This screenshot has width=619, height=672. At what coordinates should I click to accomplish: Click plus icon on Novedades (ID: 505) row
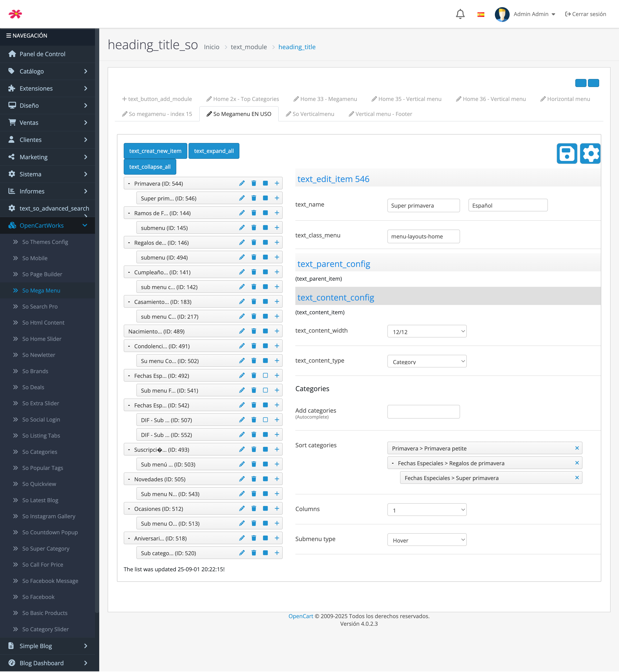click(x=277, y=479)
